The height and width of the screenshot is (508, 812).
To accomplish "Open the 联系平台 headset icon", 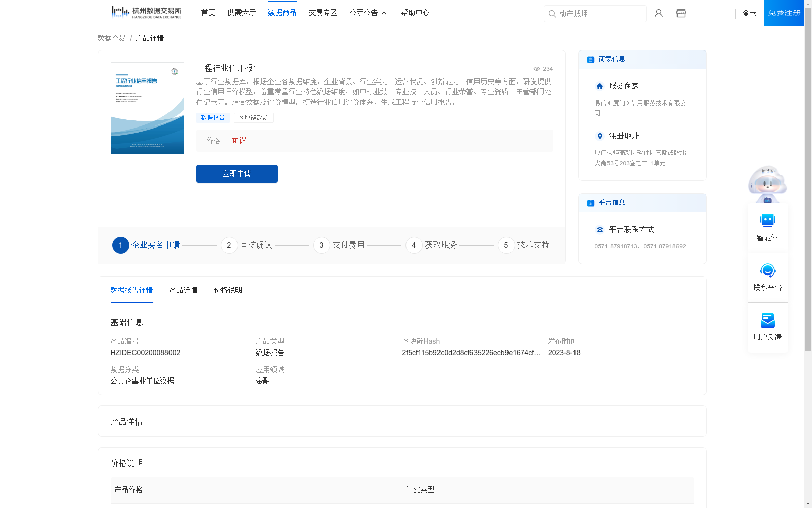I will 767,270.
